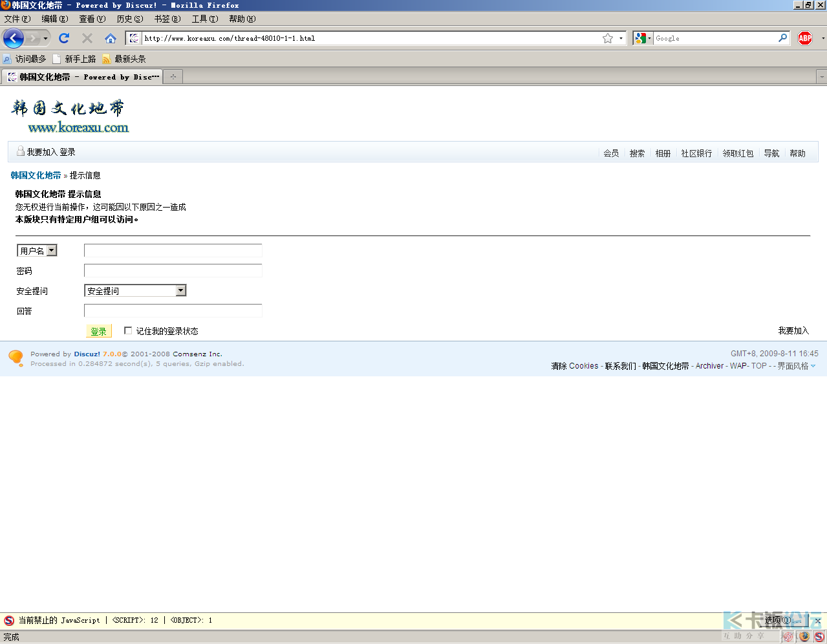Open the Archiver footer link

point(709,366)
